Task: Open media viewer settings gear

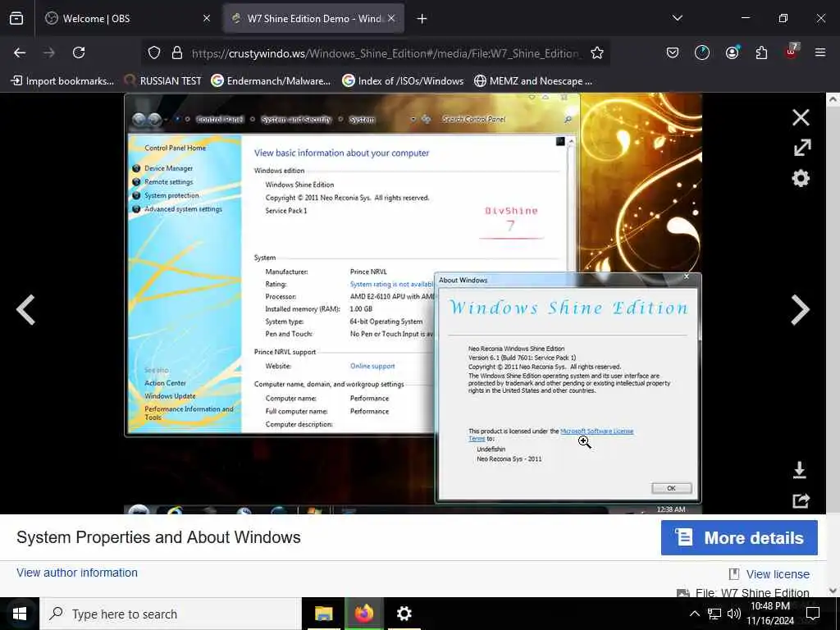Action: pos(801,178)
